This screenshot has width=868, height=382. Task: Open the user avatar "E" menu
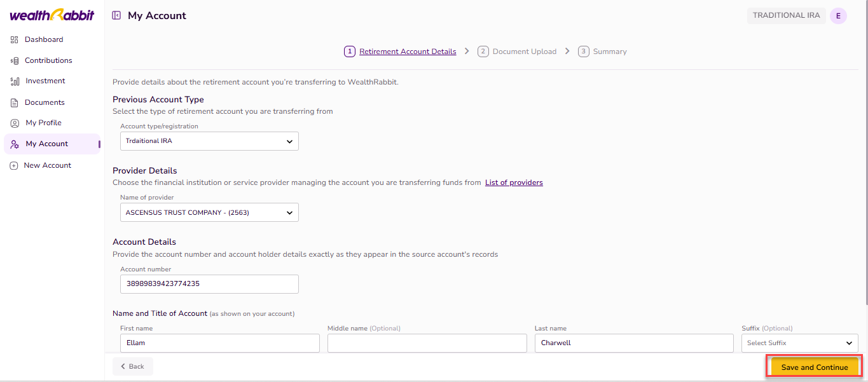coord(838,16)
